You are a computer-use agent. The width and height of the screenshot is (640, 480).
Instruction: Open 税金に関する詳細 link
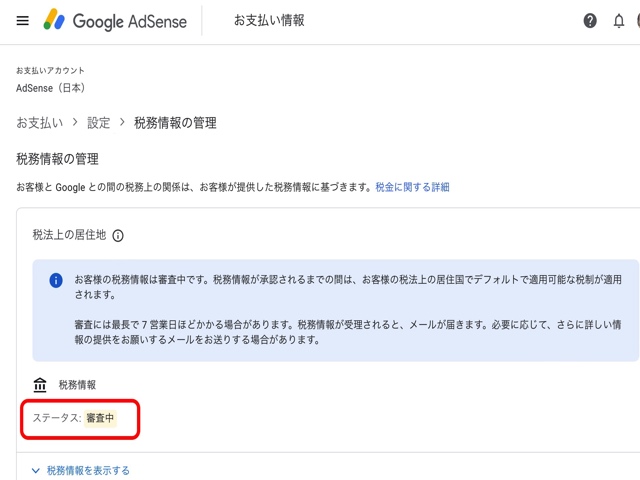pyautogui.click(x=412, y=187)
